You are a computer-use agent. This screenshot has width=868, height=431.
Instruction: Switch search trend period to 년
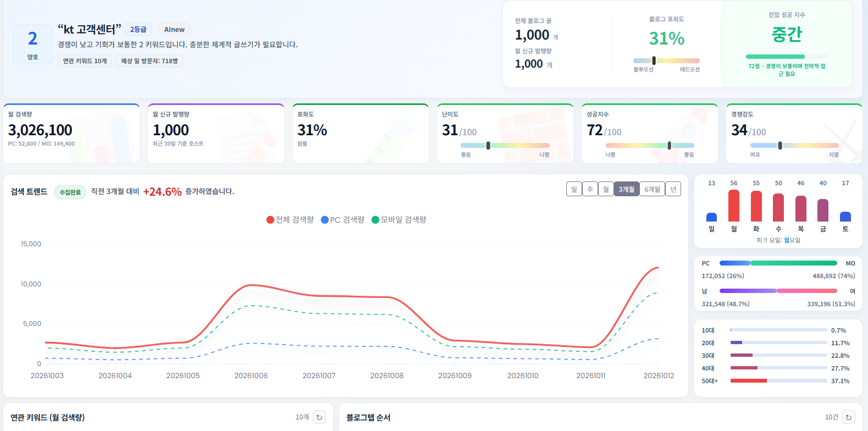pyautogui.click(x=673, y=189)
